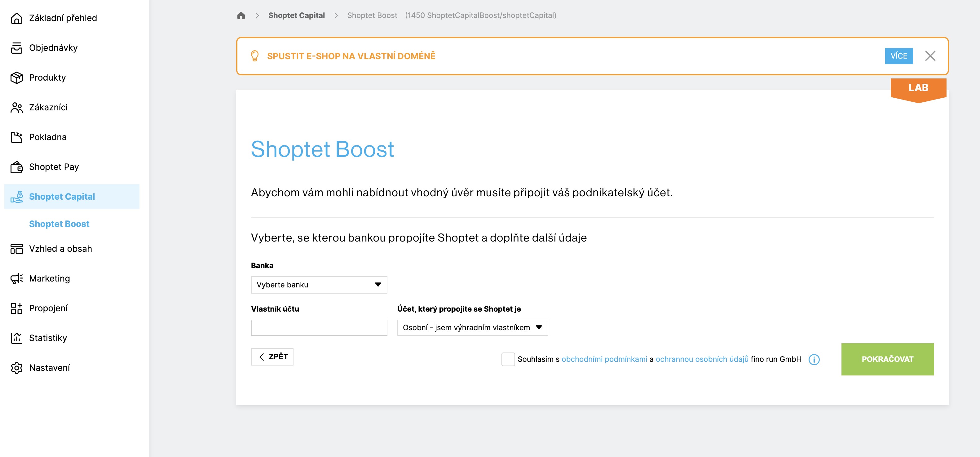Go to home via breadcrumb house icon

(241, 15)
